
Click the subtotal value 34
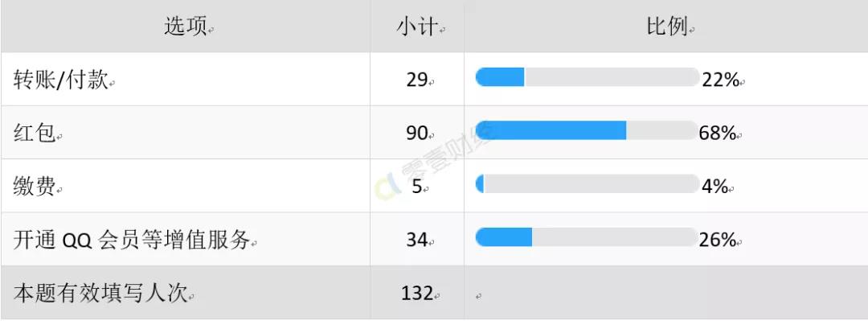417,240
